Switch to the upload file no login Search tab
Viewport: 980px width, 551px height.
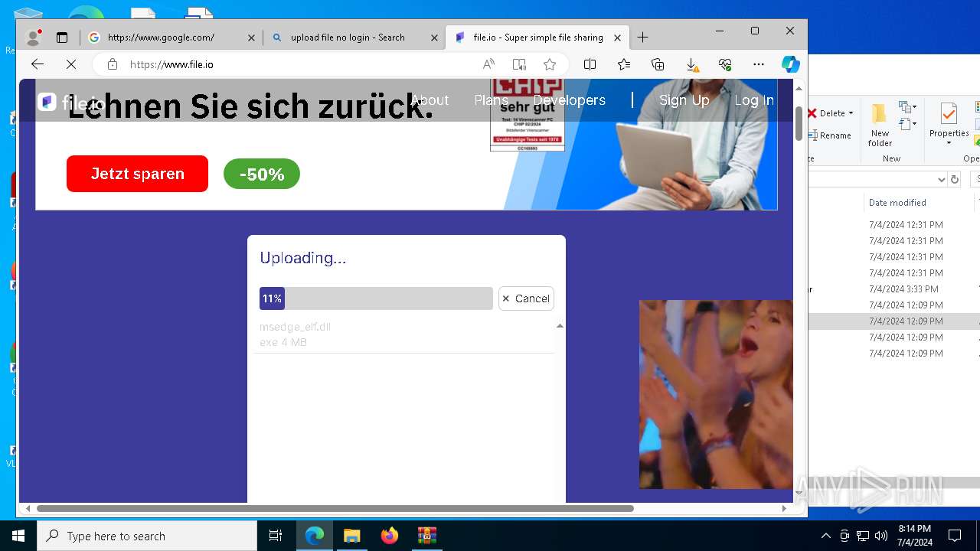click(354, 37)
